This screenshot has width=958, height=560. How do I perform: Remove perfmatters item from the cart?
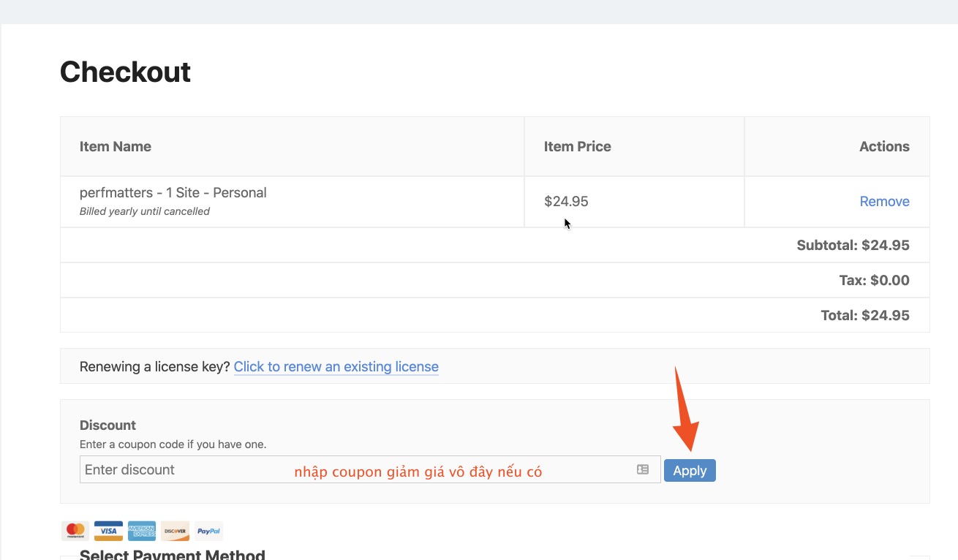click(x=884, y=202)
